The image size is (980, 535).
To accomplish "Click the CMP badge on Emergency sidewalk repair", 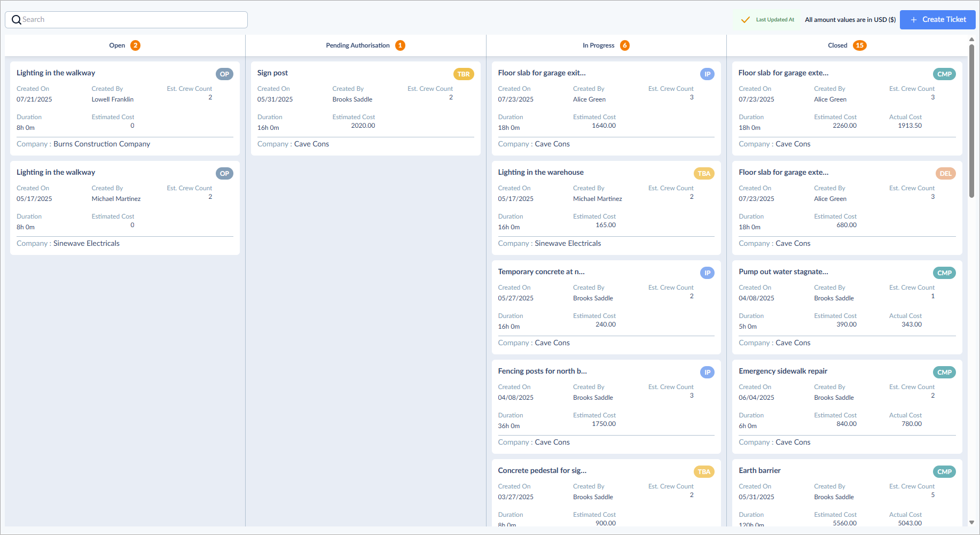I will (x=944, y=373).
